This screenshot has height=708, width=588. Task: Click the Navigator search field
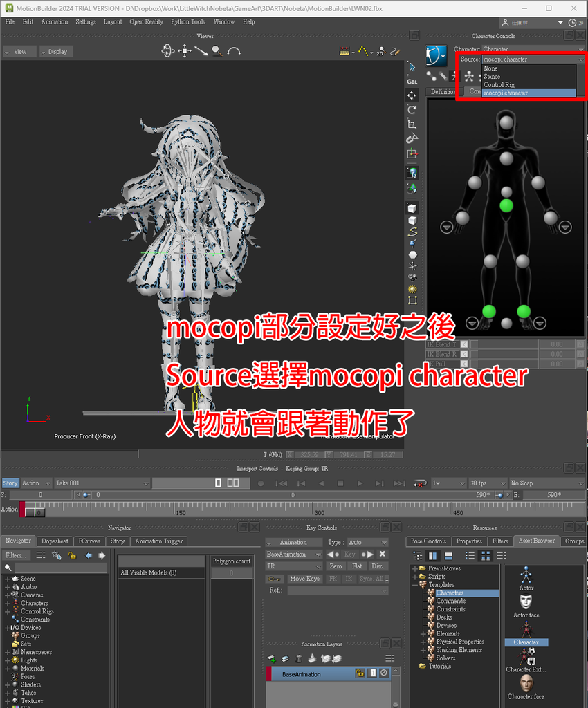tap(61, 568)
